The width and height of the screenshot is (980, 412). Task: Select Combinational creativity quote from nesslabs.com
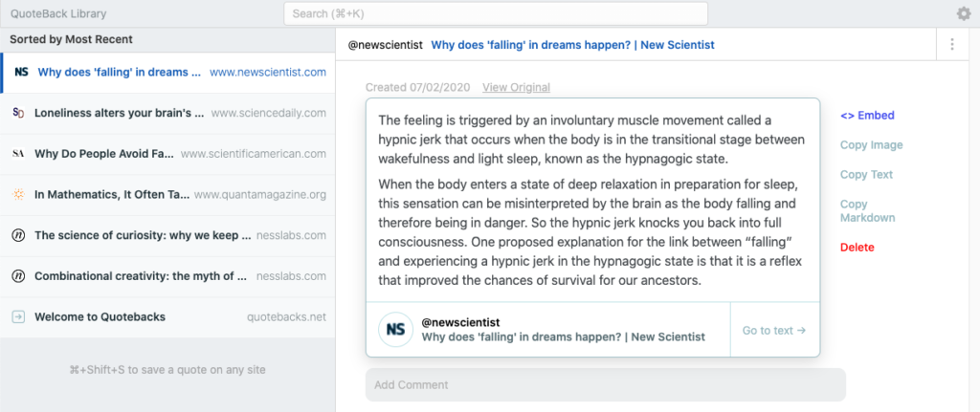click(169, 276)
